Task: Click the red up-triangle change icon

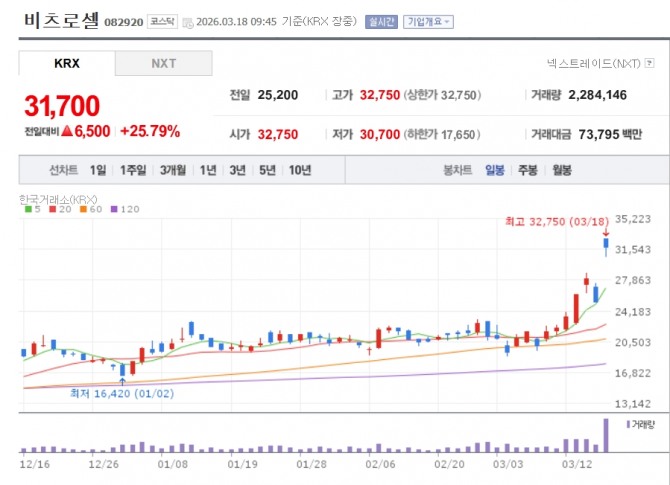Action: coord(67,131)
